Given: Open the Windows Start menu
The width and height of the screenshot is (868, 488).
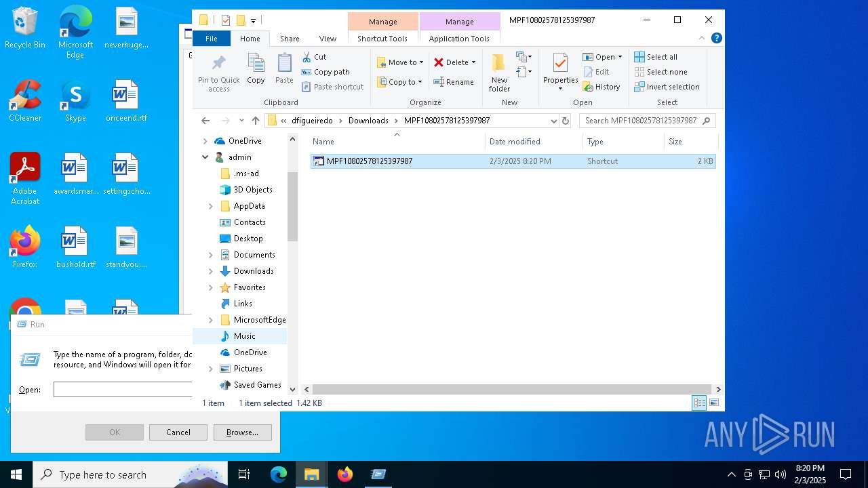Looking at the screenshot, I should pos(16,474).
